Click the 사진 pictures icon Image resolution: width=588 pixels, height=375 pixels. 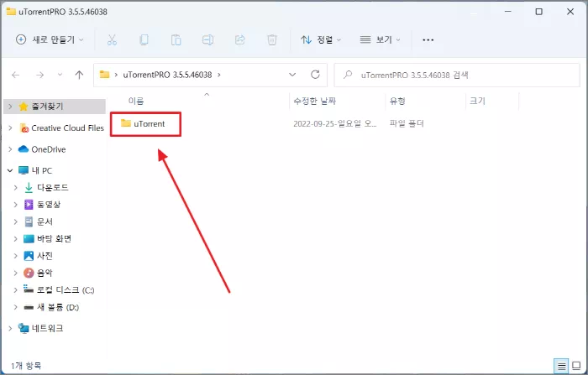pyautogui.click(x=29, y=256)
